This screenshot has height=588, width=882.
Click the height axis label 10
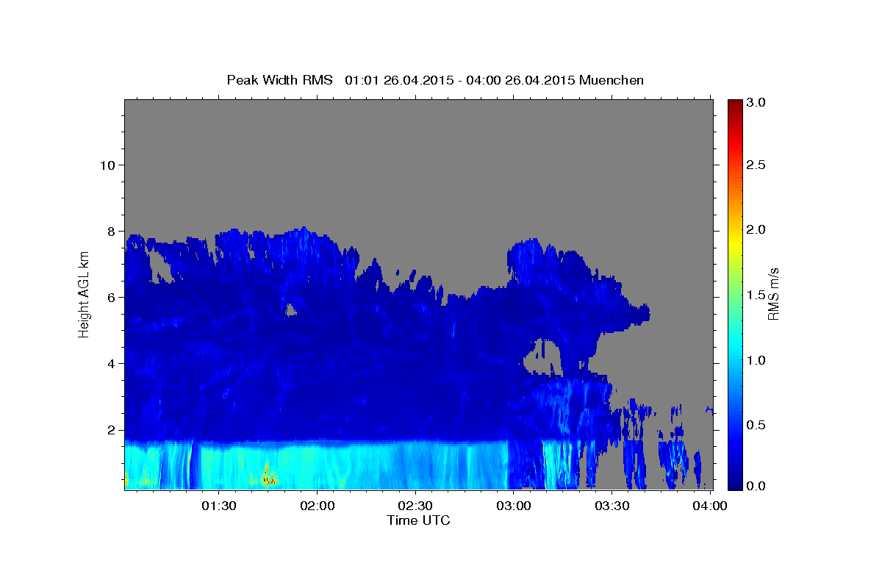[x=107, y=165]
